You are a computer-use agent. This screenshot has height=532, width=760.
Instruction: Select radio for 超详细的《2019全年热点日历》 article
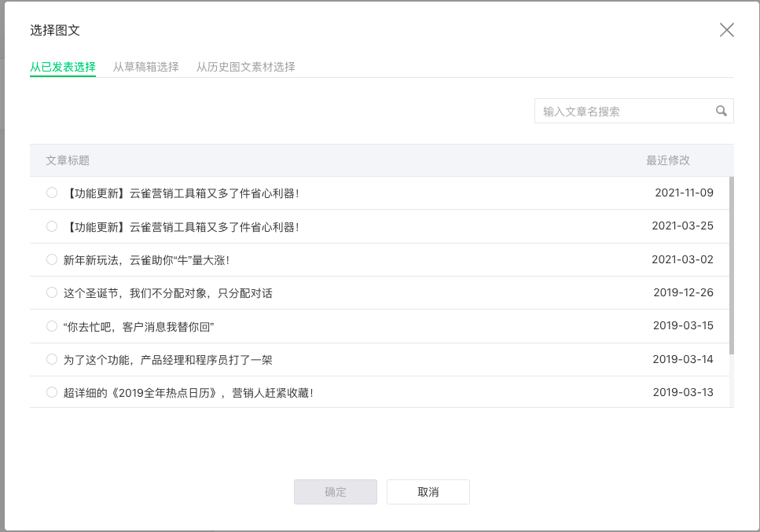click(52, 392)
